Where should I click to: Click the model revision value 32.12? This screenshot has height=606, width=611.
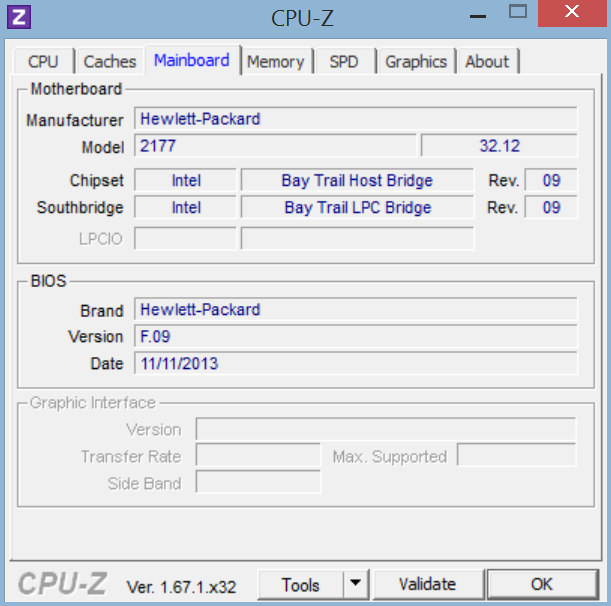(x=499, y=146)
